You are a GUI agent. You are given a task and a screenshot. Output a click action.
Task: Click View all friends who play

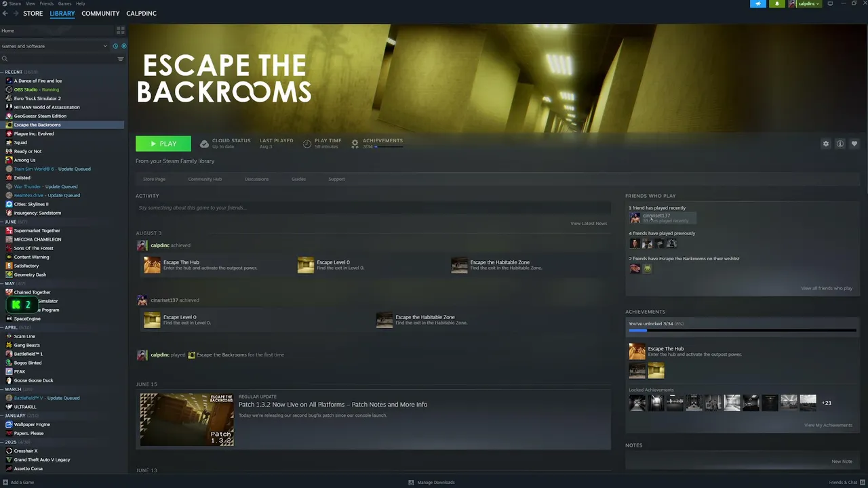click(827, 288)
